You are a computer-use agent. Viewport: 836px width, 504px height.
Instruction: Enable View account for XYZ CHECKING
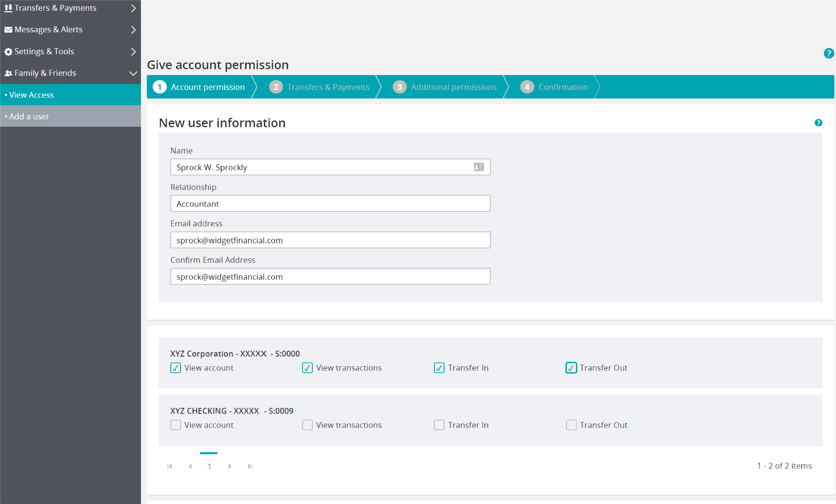[175, 425]
